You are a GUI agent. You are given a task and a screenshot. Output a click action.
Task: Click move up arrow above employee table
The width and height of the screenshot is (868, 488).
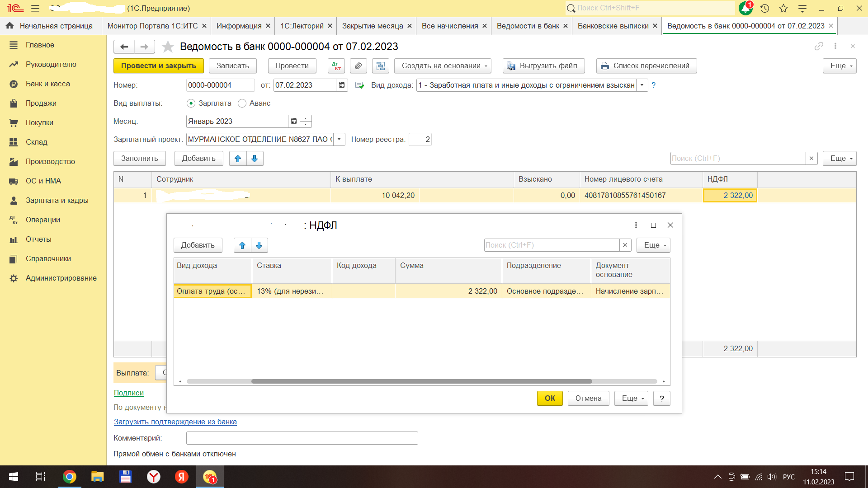coord(238,159)
